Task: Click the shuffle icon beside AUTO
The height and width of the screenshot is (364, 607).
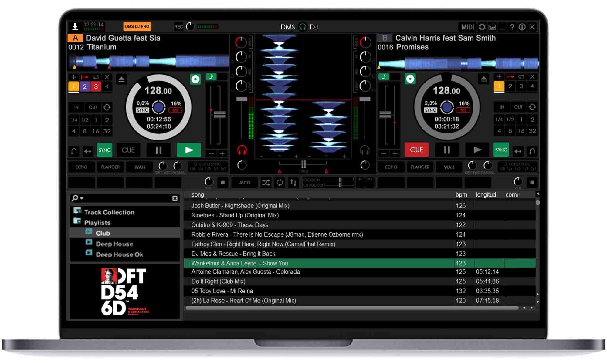Action: 266,183
